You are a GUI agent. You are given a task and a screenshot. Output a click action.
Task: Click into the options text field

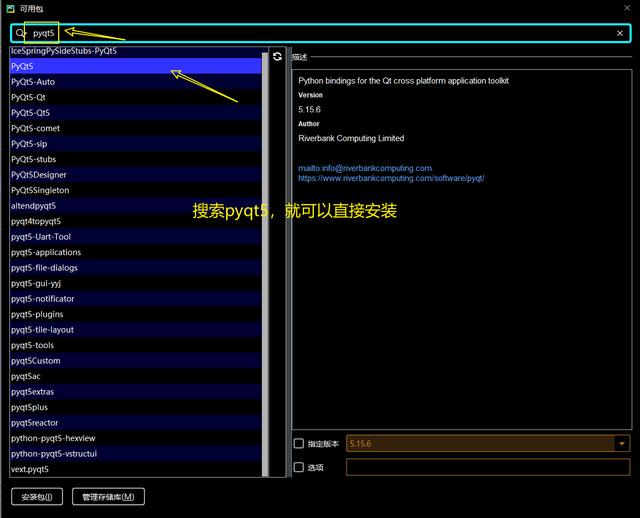point(488,467)
